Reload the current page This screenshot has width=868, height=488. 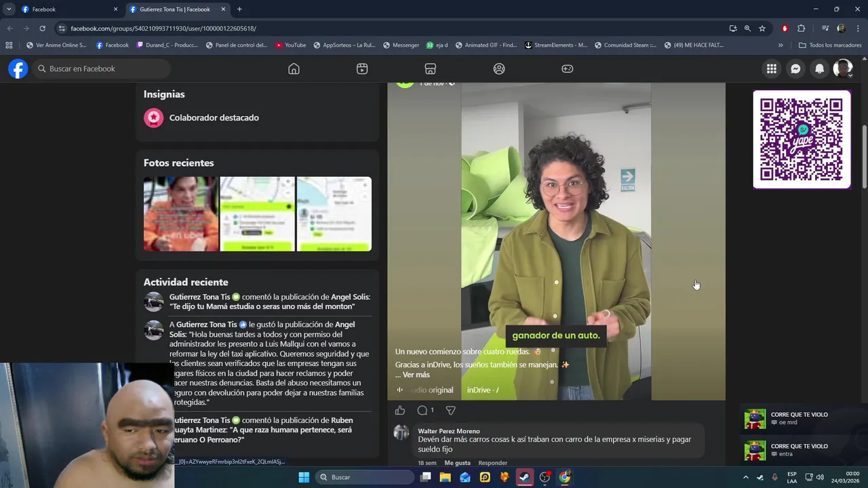[42, 28]
